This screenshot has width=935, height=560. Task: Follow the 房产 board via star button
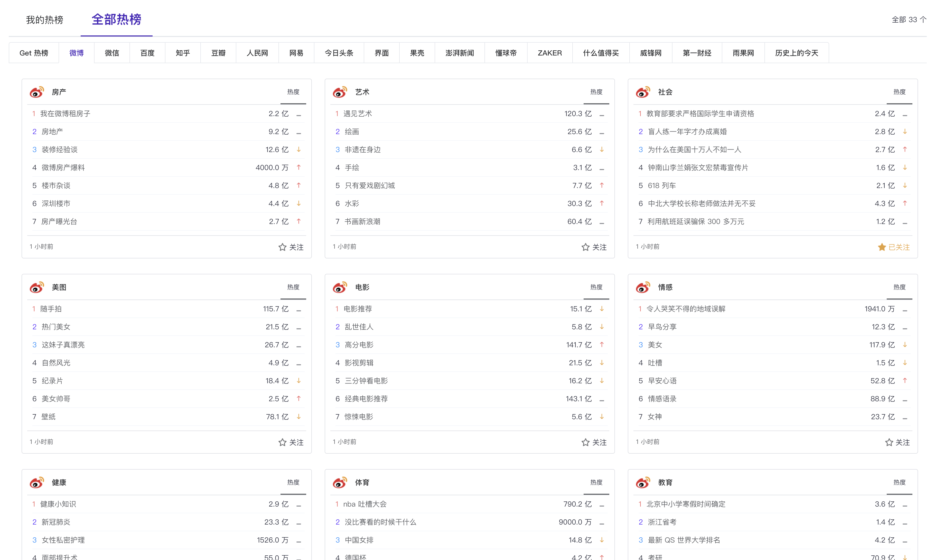291,247
